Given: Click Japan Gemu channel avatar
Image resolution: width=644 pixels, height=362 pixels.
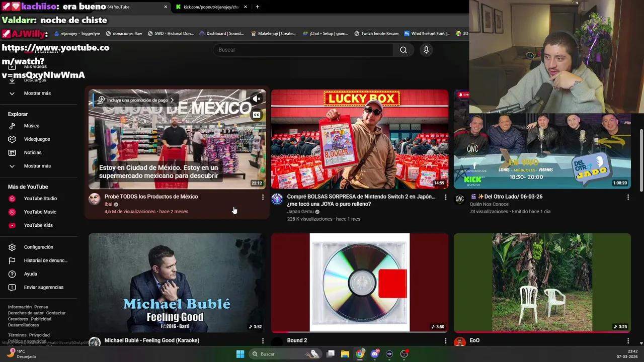Looking at the screenshot, I should tap(277, 199).
